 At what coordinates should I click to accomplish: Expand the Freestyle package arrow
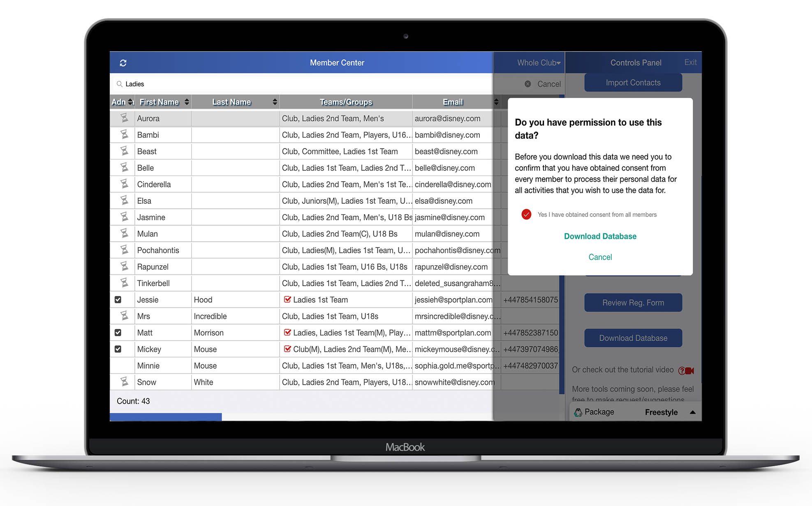[x=693, y=412]
